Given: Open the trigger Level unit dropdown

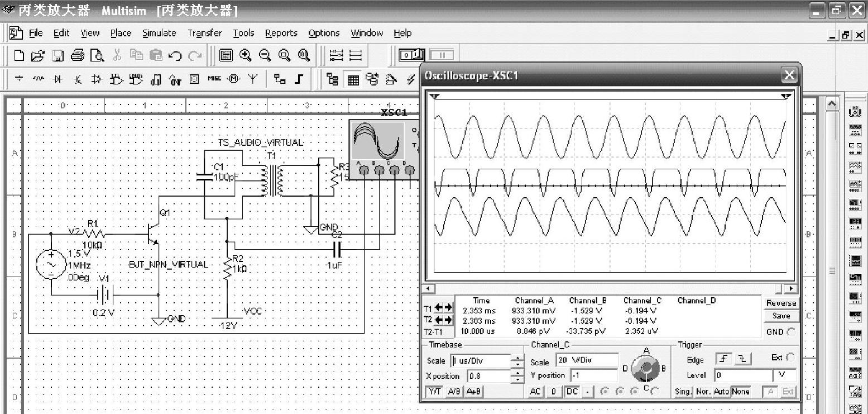Looking at the screenshot, I should pos(784,375).
